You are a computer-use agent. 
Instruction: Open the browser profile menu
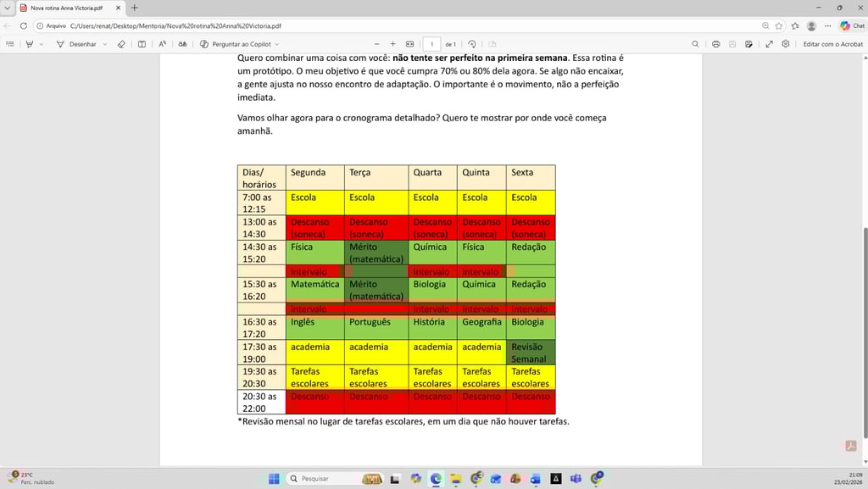pyautogui.click(x=811, y=26)
